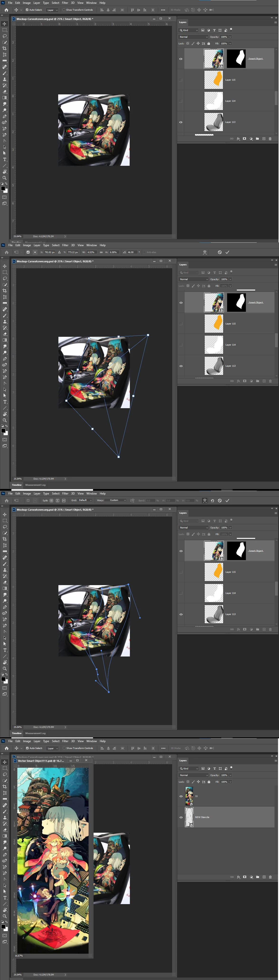Cancel the warp with the warp bar cancel icon
279x980 pixels.
[220, 501]
